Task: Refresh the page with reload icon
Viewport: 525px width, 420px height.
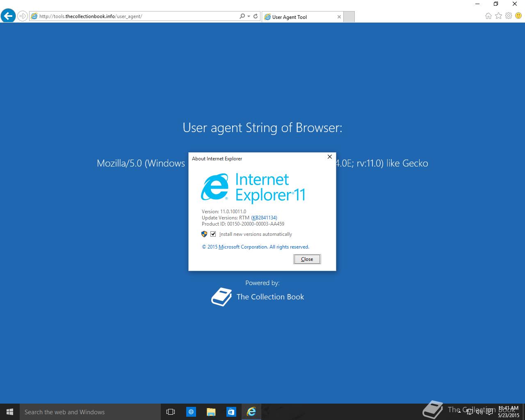Action: [x=256, y=16]
